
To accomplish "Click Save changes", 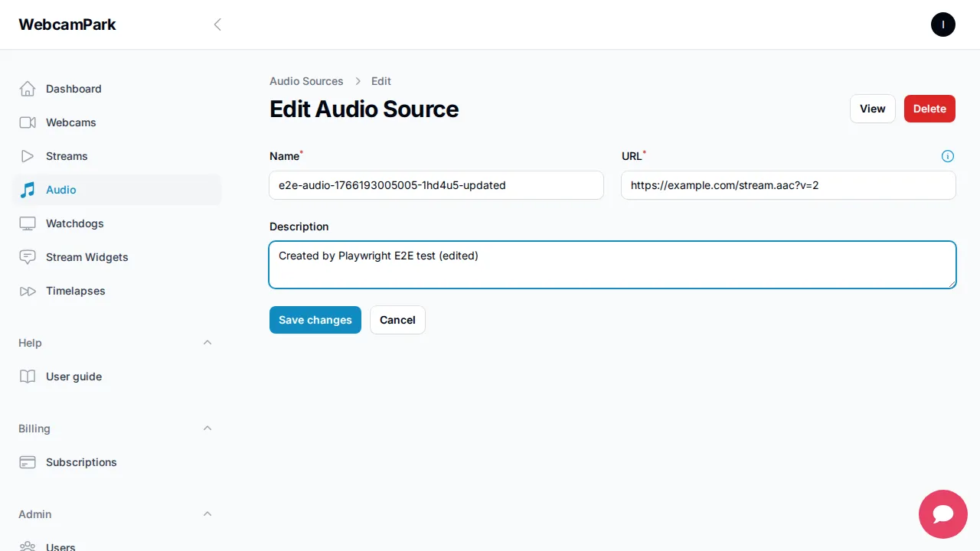I will 315,320.
